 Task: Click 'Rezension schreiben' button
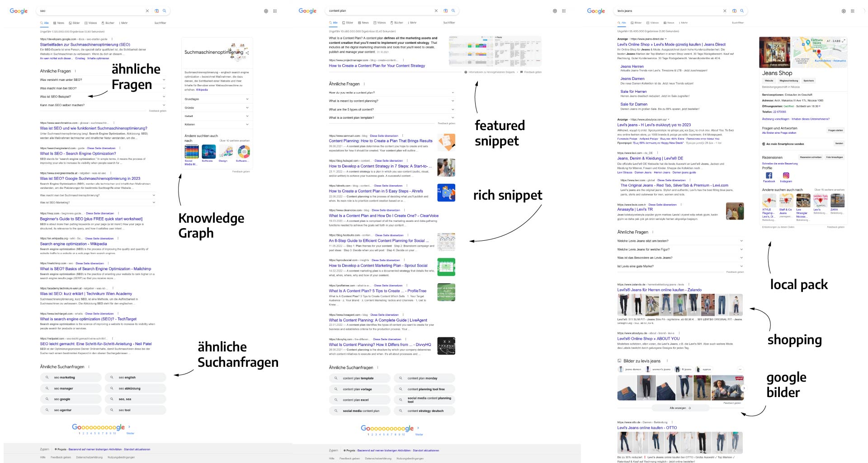811,158
